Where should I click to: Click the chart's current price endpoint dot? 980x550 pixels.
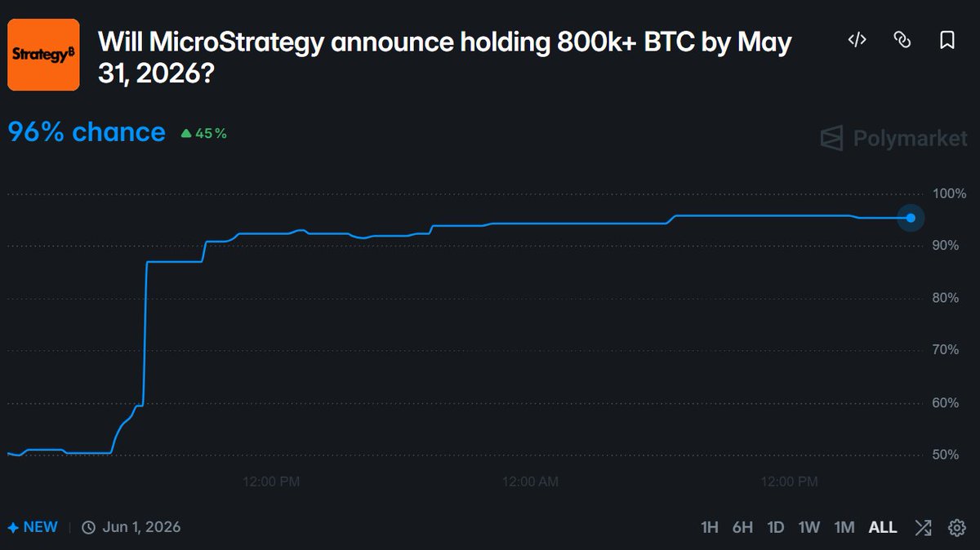click(911, 217)
